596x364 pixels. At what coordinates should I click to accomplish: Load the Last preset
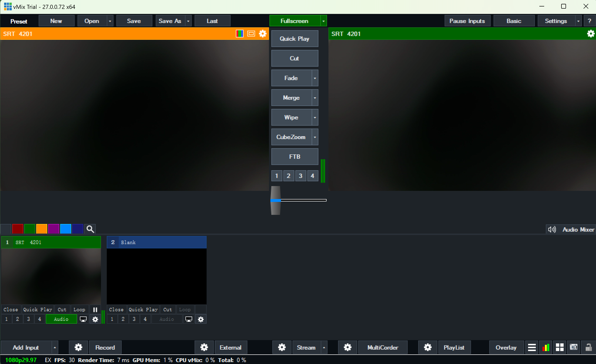click(212, 21)
